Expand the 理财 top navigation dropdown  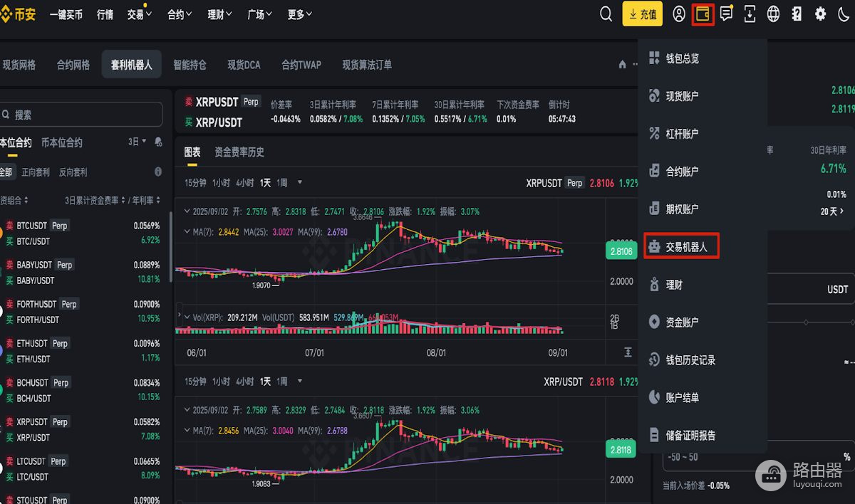click(x=219, y=14)
